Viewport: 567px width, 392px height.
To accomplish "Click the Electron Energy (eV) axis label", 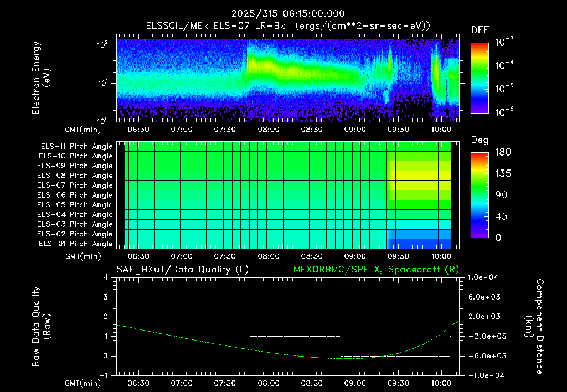I will click(41, 78).
